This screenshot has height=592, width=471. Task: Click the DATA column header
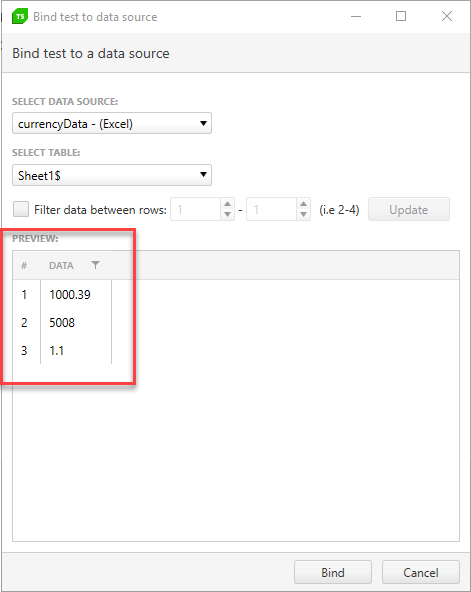tap(61, 265)
